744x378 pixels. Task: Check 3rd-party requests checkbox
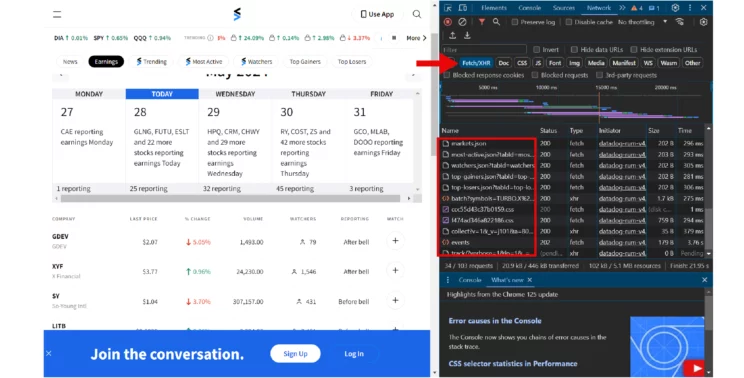point(599,75)
